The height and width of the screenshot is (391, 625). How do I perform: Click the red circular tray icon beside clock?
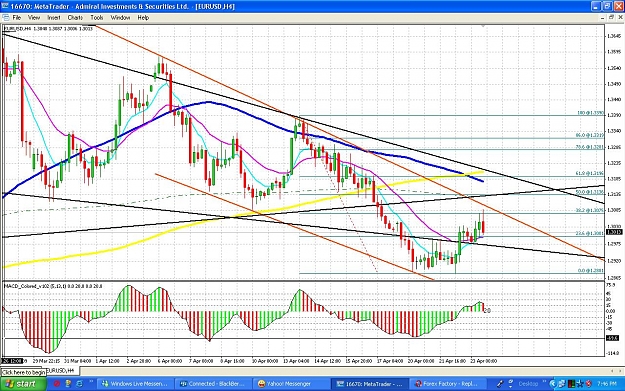click(588, 384)
